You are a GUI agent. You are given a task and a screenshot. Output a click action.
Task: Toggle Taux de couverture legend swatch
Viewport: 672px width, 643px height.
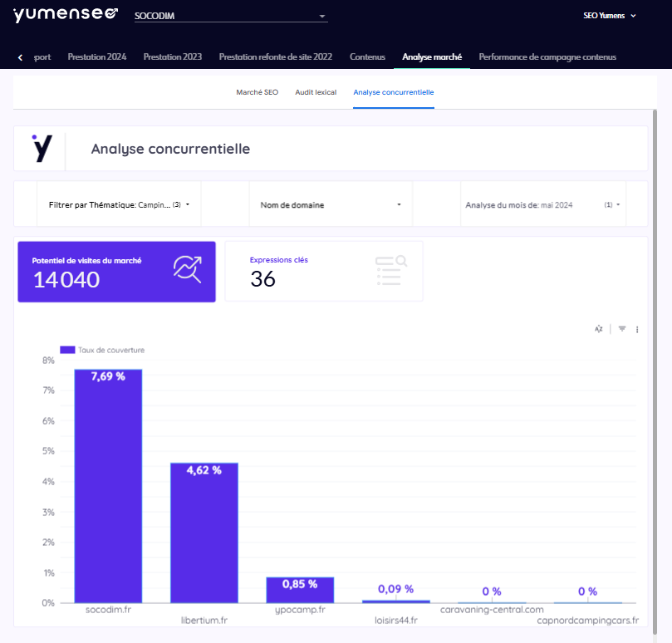click(67, 350)
